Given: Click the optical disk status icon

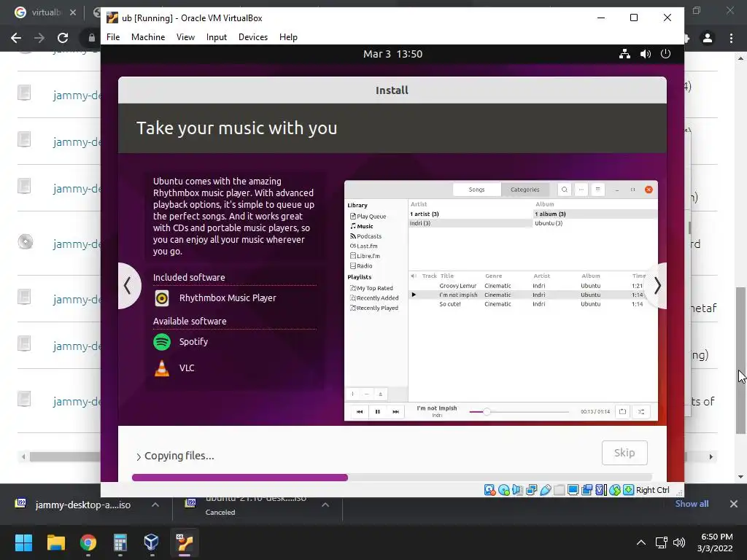Looking at the screenshot, I should tap(503, 490).
